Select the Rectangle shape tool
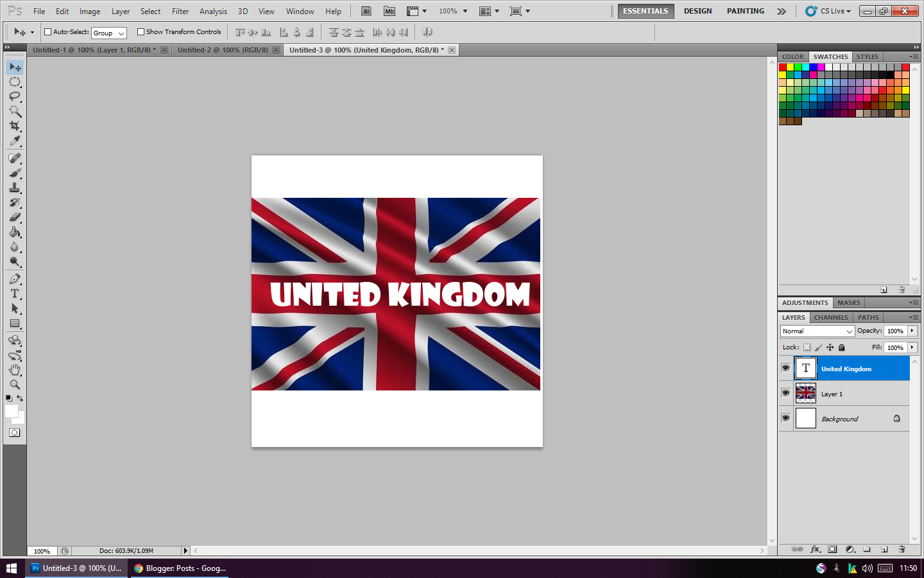This screenshot has height=578, width=924. (x=15, y=324)
